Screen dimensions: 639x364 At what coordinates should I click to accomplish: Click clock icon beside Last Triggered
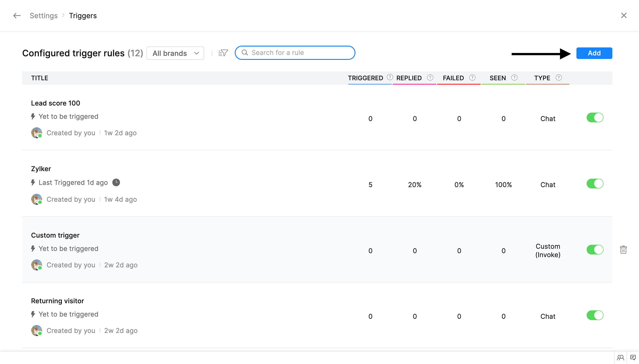[x=116, y=182]
